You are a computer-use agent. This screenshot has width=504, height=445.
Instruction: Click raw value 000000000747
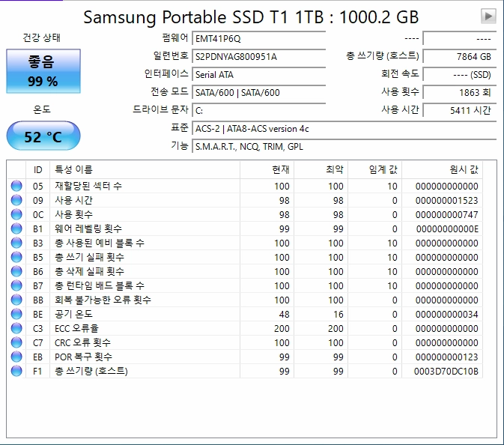[x=446, y=214]
